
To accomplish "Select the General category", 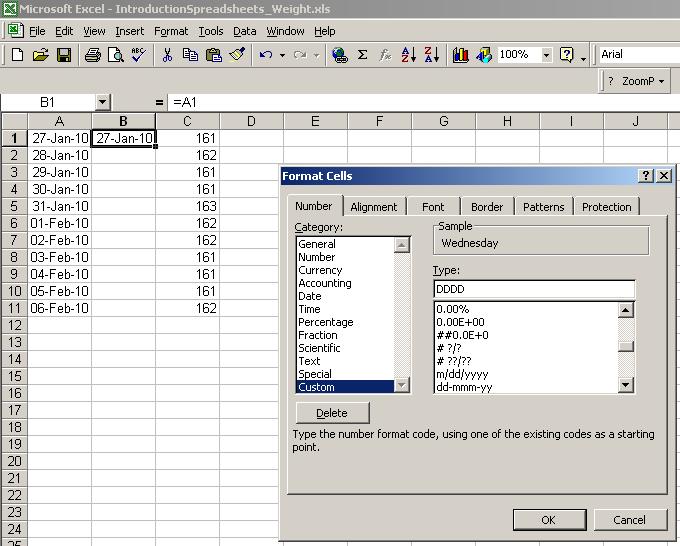I will click(345, 244).
